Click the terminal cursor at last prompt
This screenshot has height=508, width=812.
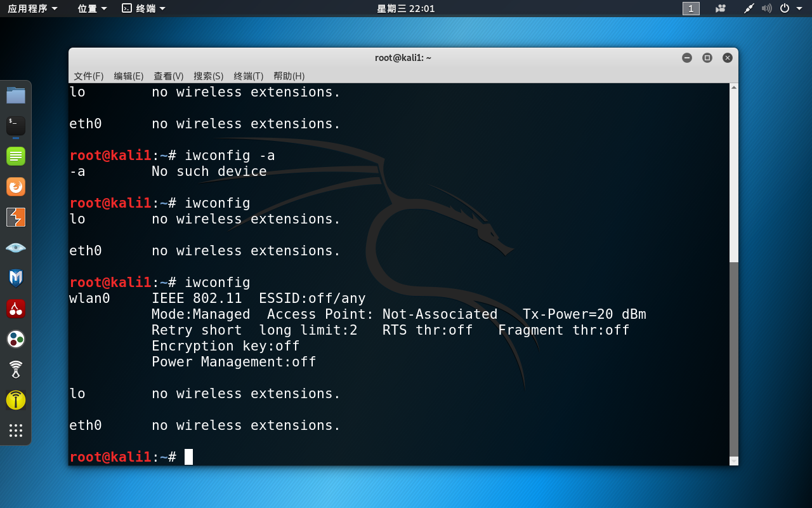coord(188,457)
